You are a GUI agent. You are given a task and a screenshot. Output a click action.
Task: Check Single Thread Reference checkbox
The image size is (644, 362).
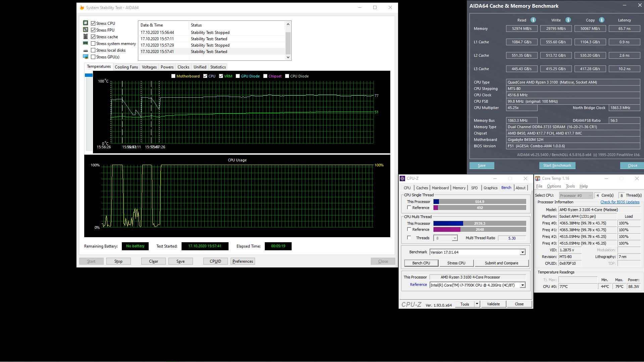click(x=409, y=207)
